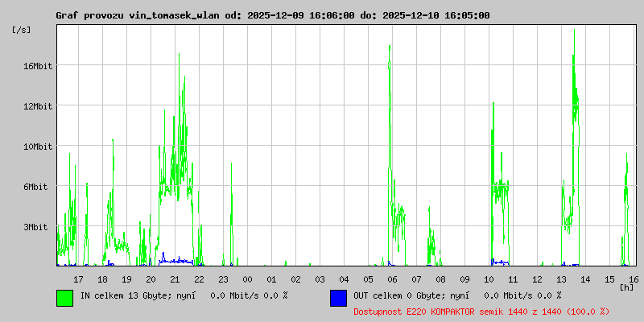Click the 21 hour mark on time axis

pyautogui.click(x=175, y=279)
